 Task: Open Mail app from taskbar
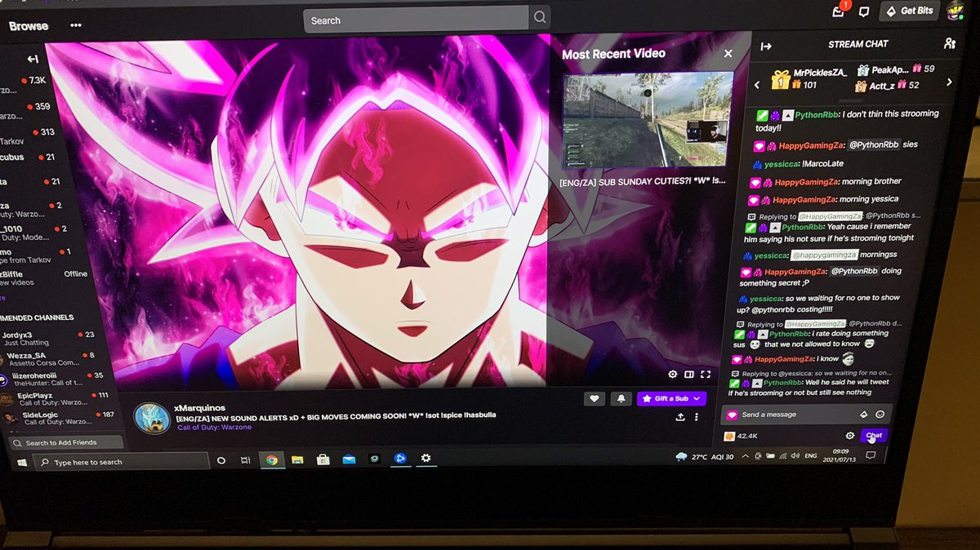349,459
